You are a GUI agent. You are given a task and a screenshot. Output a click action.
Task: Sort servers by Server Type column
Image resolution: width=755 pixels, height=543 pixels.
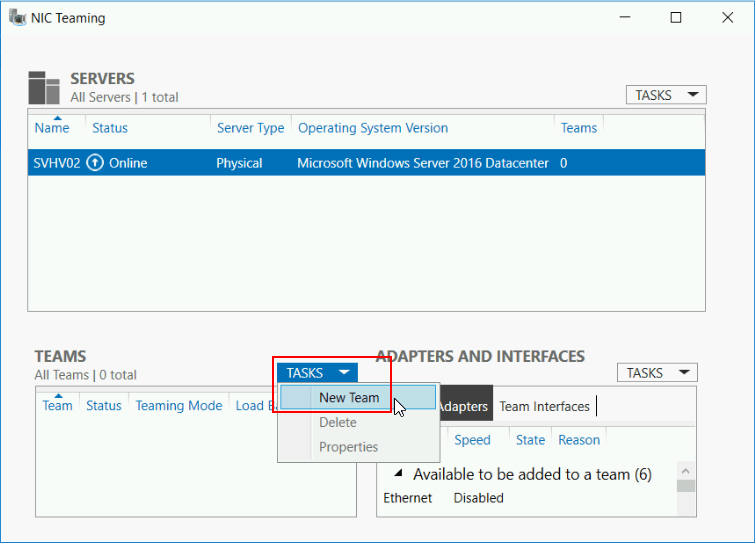[250, 128]
